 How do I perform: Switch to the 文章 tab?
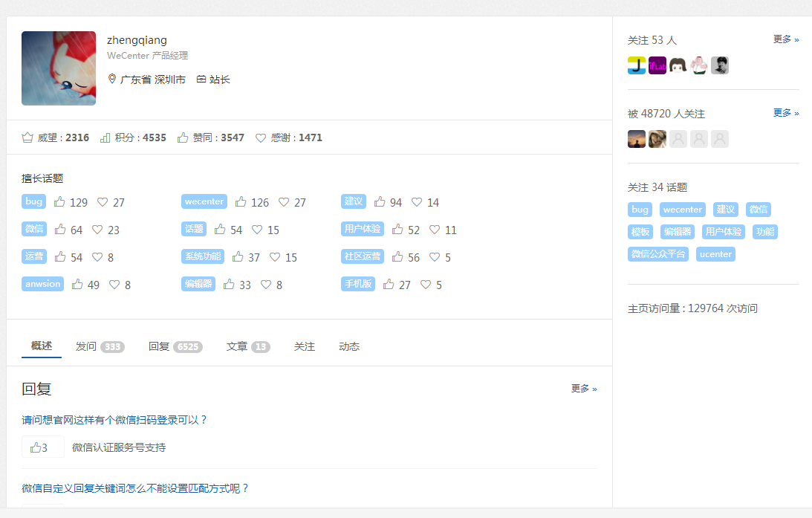(x=237, y=346)
